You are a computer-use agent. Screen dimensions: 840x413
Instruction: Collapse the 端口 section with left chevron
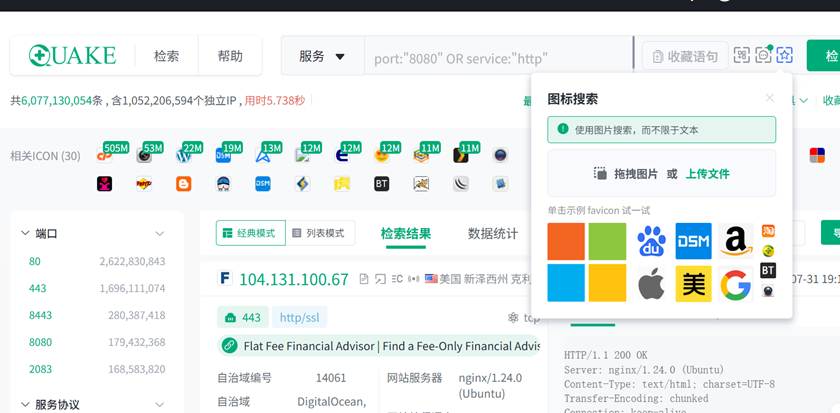[25, 233]
